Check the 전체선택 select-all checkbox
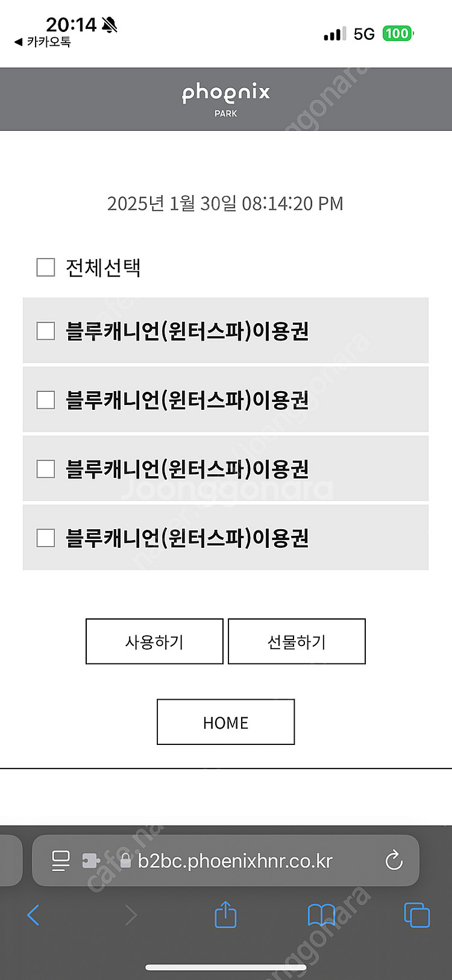 tap(46, 267)
